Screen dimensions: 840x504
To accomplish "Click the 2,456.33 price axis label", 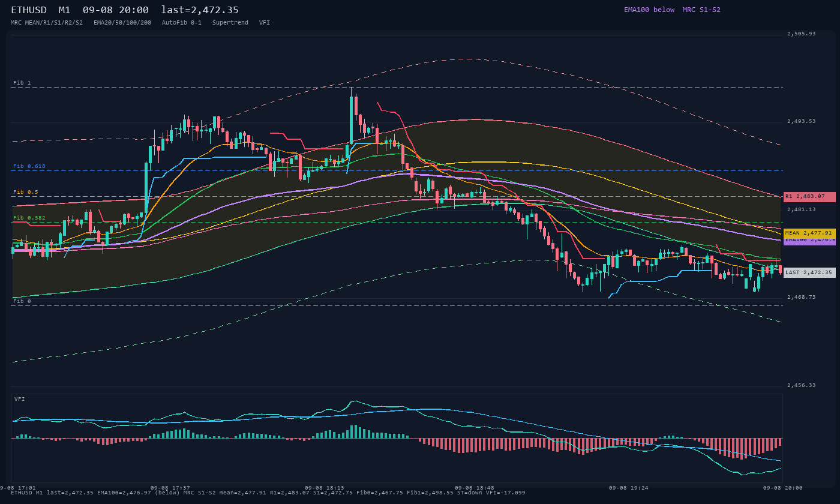I will (802, 385).
